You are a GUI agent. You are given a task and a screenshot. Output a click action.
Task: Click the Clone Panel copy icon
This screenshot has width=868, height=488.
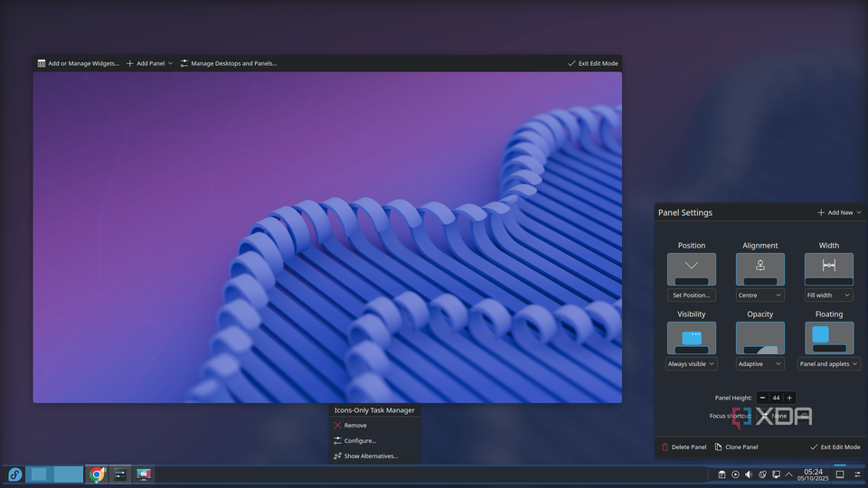(718, 447)
